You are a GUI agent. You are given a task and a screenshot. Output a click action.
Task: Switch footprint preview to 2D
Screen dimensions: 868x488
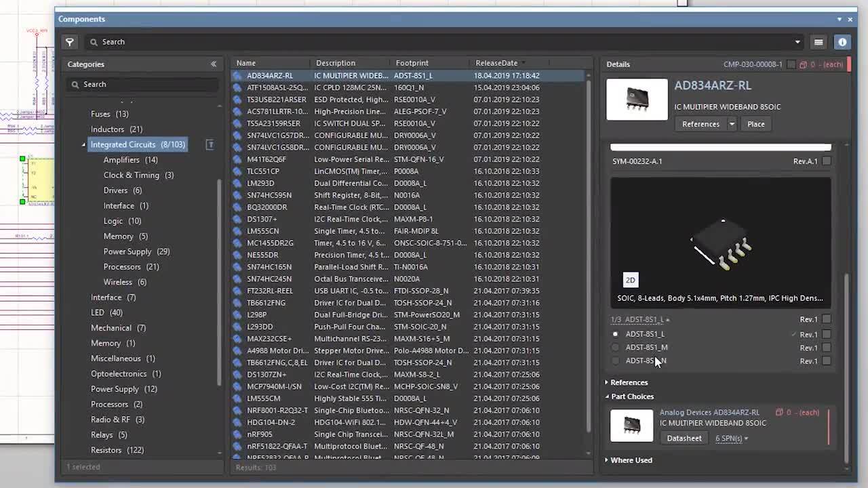click(x=630, y=280)
